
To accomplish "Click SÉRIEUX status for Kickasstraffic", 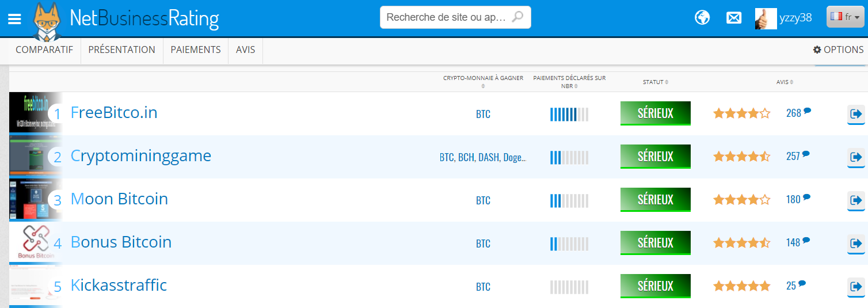I will [x=656, y=286].
